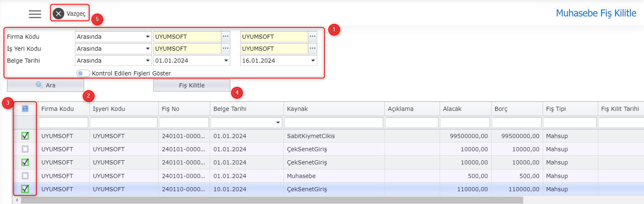The height and width of the screenshot is (204, 644).
Task: Click the second İş Yeri Kodu UYUMSOFT input
Action: 274,49
